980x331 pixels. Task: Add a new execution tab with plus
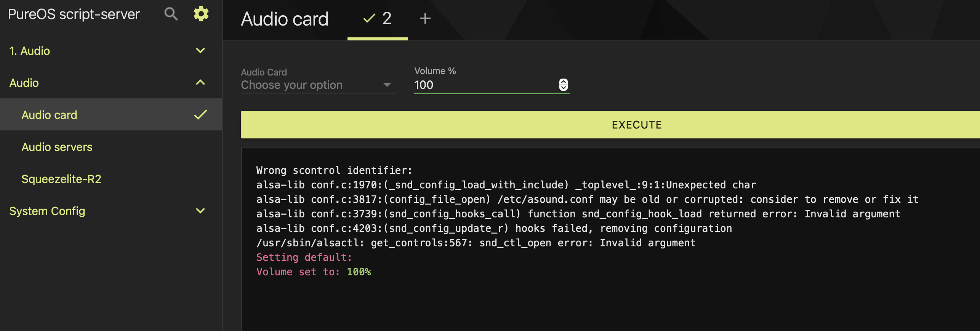coord(425,18)
